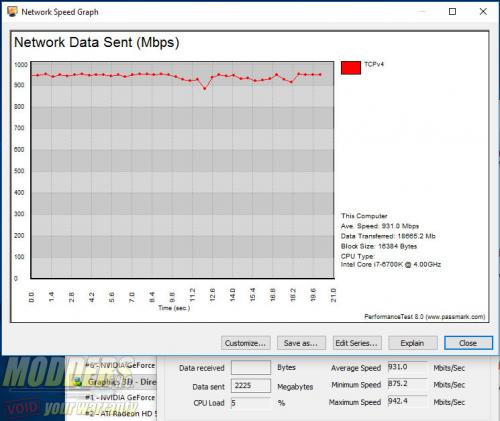Viewport: 500px width, 421px height.
Task: Close the graph with the Close button
Action: pos(468,343)
